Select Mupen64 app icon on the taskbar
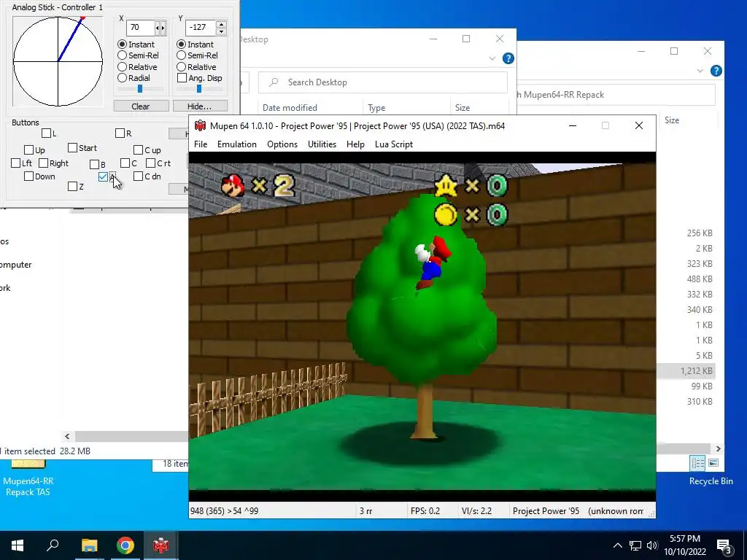 click(160, 545)
